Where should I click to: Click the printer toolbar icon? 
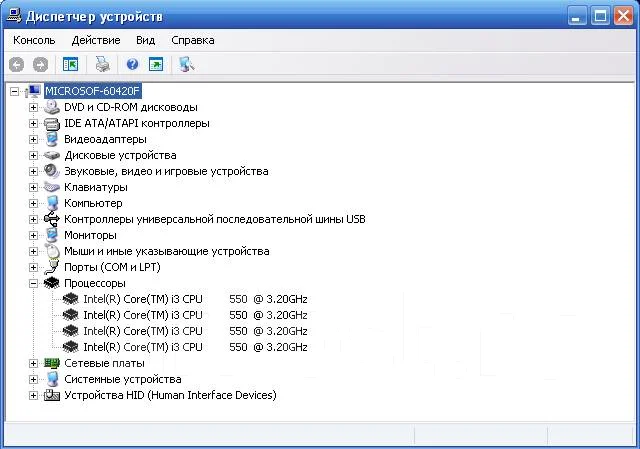pyautogui.click(x=102, y=64)
